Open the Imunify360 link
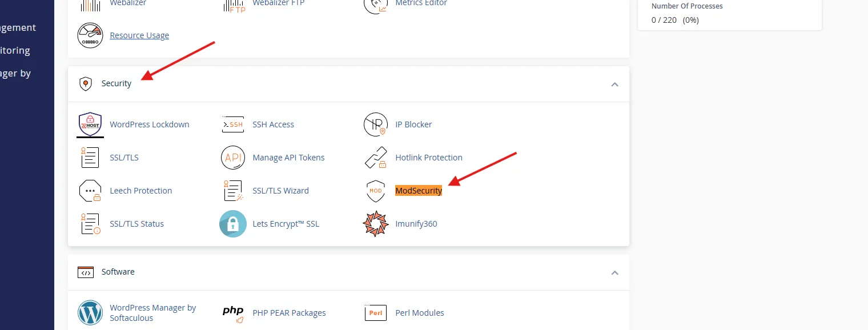 pyautogui.click(x=416, y=224)
